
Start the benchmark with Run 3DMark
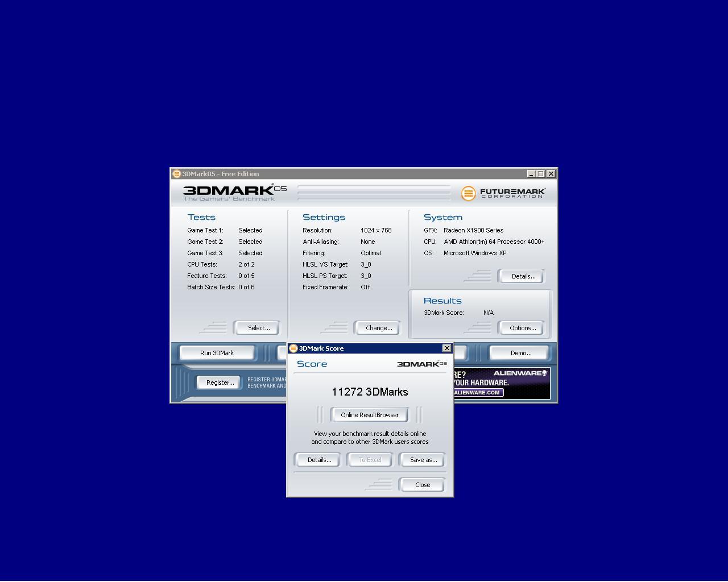(x=217, y=353)
